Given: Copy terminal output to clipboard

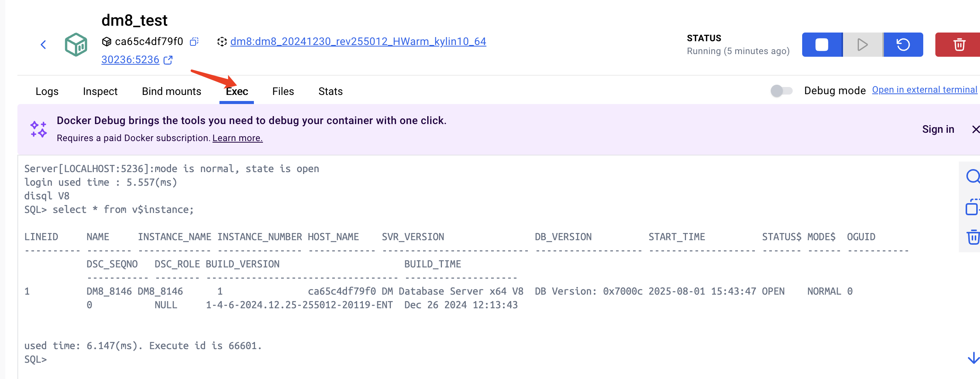Looking at the screenshot, I should 972,208.
